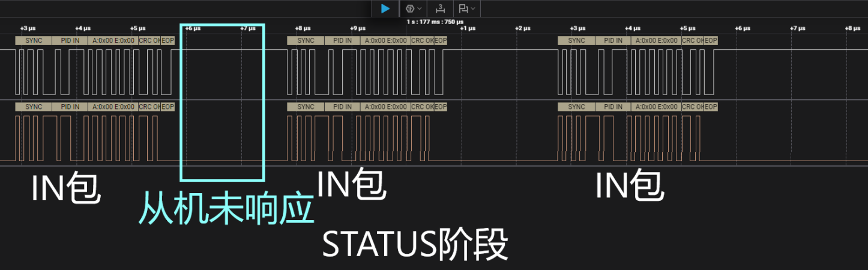868x270 pixels.
Task: Click the hexagonal trigger mode icon
Action: pos(409,8)
